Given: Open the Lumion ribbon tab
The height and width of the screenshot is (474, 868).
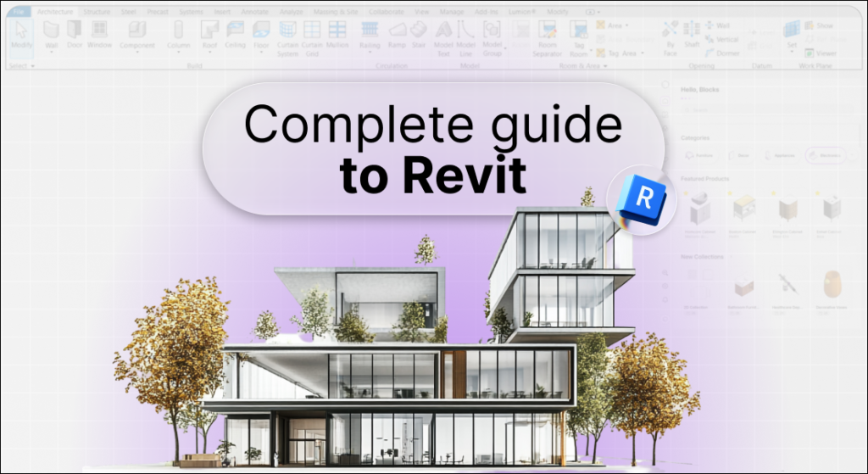Looking at the screenshot, I should tap(522, 12).
